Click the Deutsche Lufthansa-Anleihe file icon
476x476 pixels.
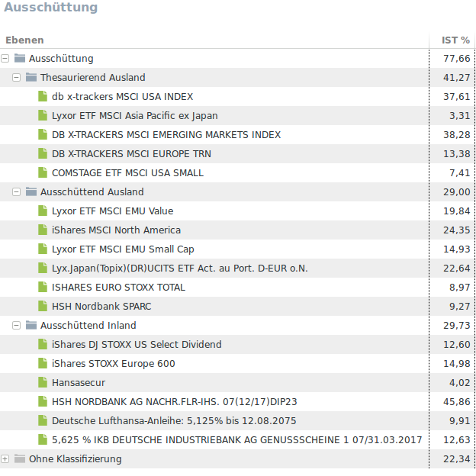[x=43, y=421]
